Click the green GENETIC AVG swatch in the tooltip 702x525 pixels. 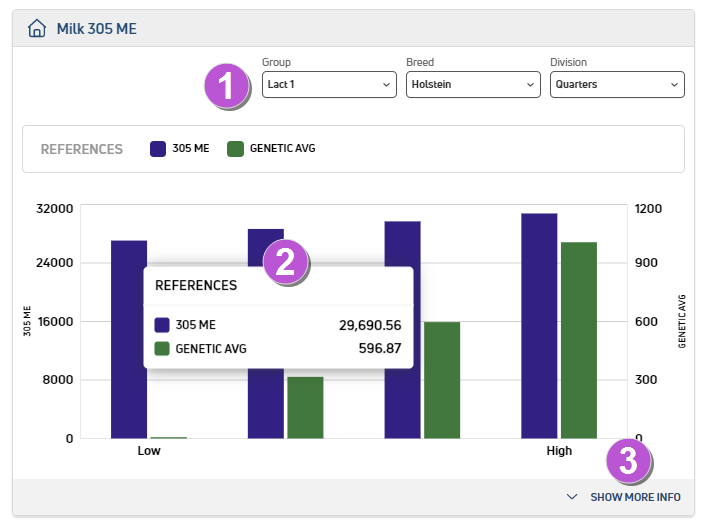click(162, 349)
